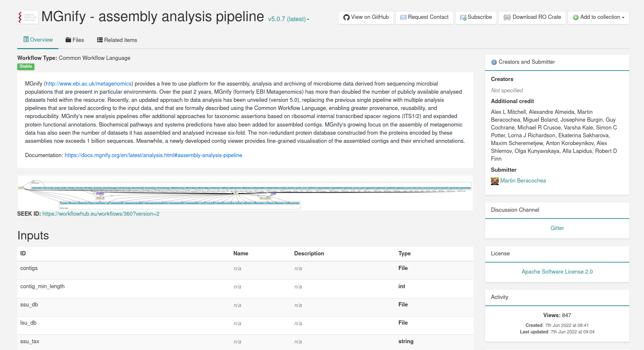Click the 'Workflow Type' label
Screen dimensions: 644x350
coord(37,58)
